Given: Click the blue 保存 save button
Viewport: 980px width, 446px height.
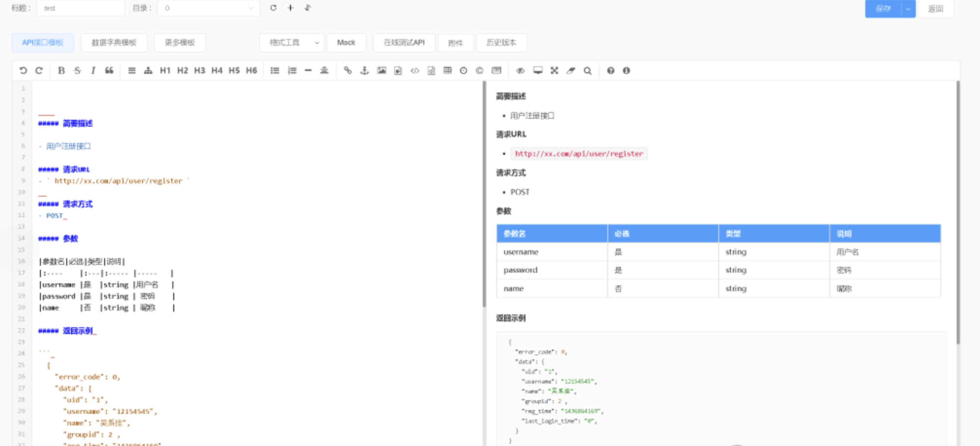Looking at the screenshot, I should (x=883, y=9).
